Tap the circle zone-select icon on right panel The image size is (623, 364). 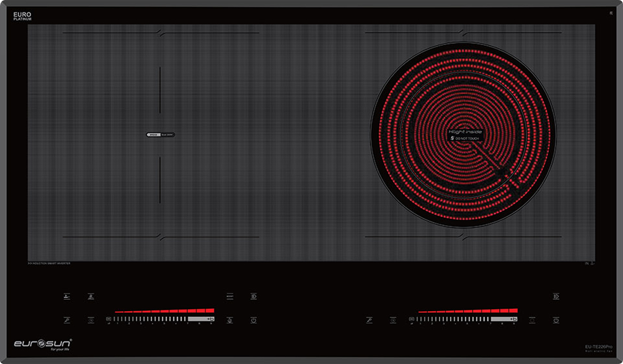tap(532, 321)
